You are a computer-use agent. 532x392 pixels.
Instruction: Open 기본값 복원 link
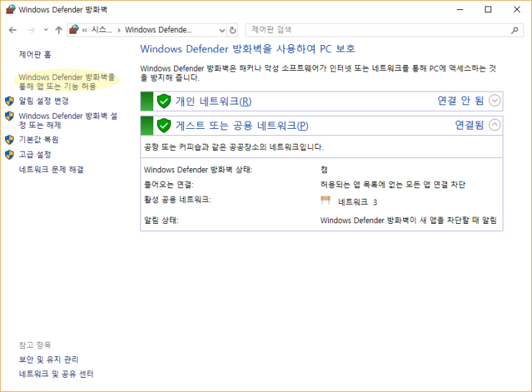coord(39,139)
